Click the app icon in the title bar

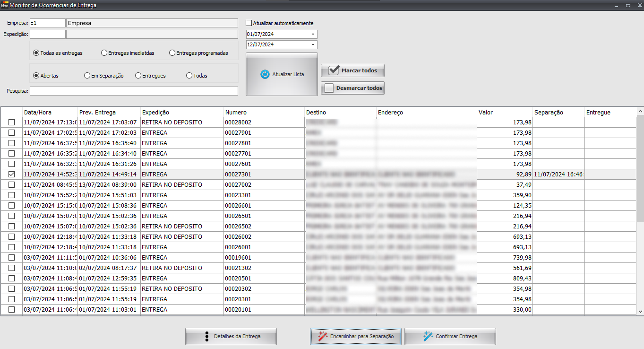pos(4,5)
